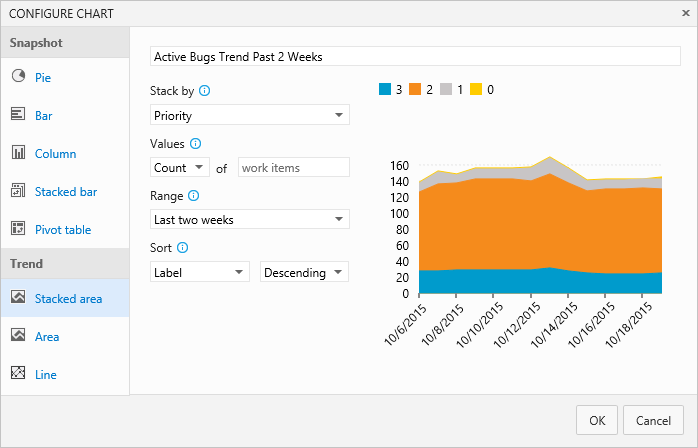This screenshot has width=698, height=448.
Task: Click the Column chart icon
Action: (x=18, y=152)
